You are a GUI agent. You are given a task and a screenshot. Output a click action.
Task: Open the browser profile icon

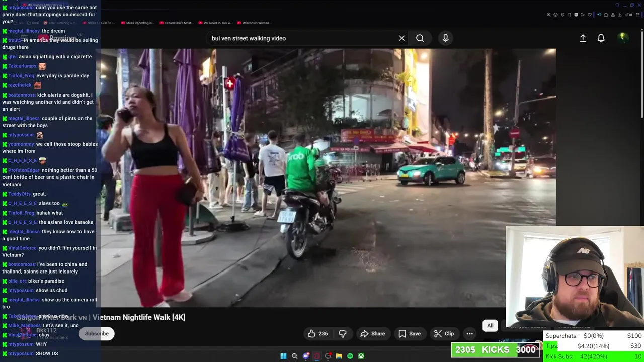[613, 15]
